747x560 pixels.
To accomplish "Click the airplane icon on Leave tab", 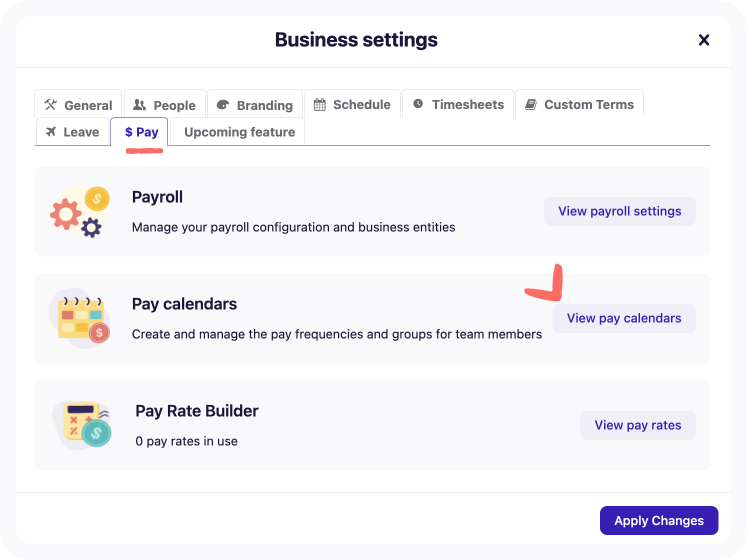I will click(51, 132).
